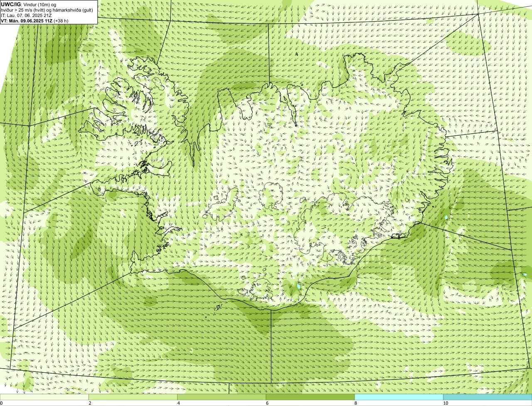Click the 'VT: Mán. 09.06.2025 11Z' valid time
Screen dimensions: 532x406
27,21
